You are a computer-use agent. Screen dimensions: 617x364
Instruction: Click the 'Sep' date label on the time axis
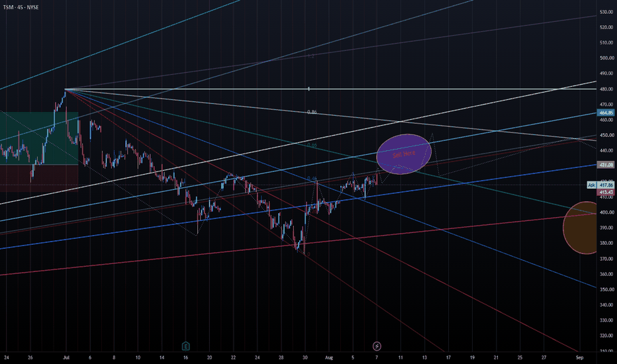tap(580, 357)
